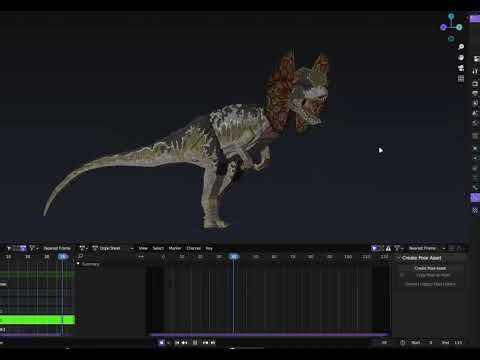
Task: Jump to the start frame
Action: [177, 342]
